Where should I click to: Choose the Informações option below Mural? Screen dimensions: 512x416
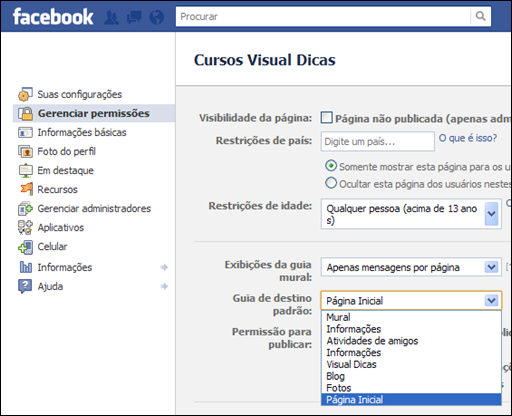pyautogui.click(x=411, y=329)
